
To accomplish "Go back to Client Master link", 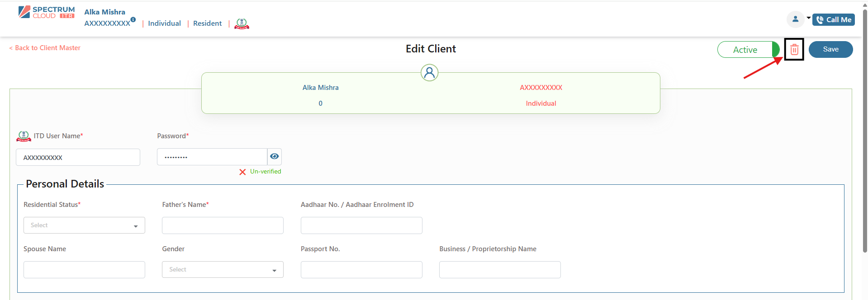I will tap(45, 48).
